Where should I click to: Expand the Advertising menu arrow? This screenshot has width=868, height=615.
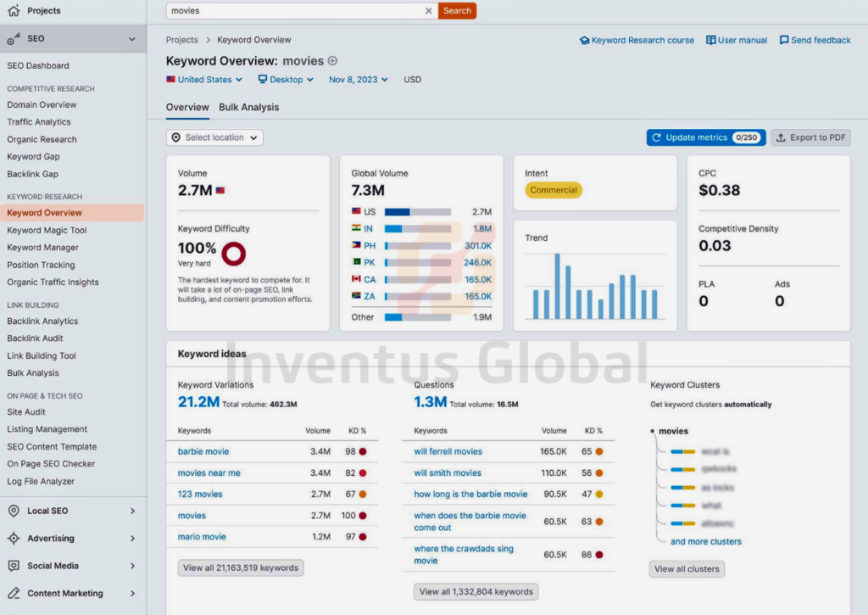point(132,538)
